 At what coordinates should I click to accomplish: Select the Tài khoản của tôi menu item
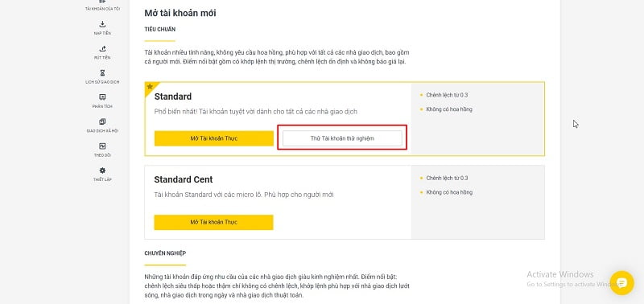(x=102, y=9)
